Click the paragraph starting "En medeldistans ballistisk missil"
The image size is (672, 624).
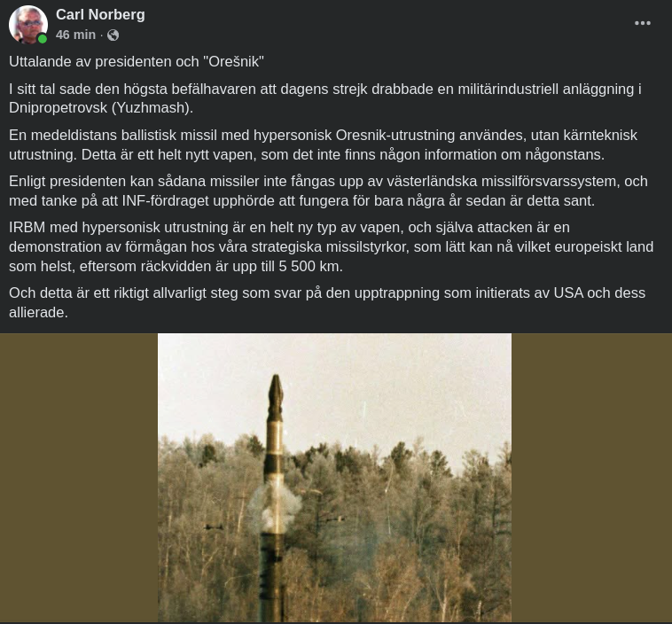click(x=323, y=144)
